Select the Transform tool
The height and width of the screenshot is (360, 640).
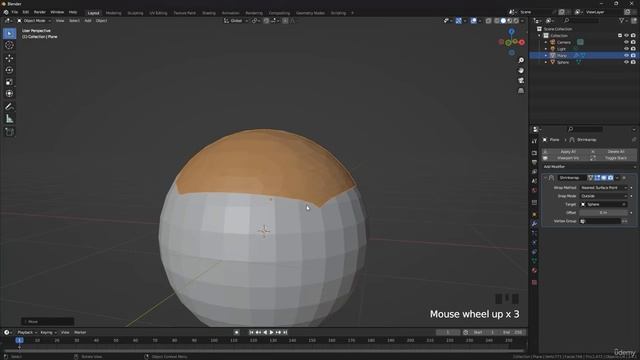[x=9, y=94]
